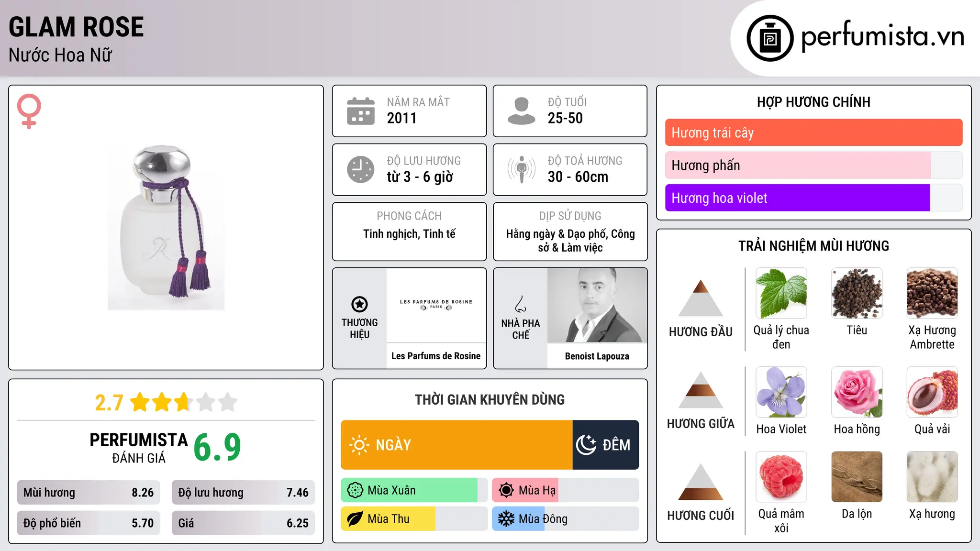Open the Les Parfums de Rosine logo
This screenshot has width=980, height=551.
click(436, 305)
